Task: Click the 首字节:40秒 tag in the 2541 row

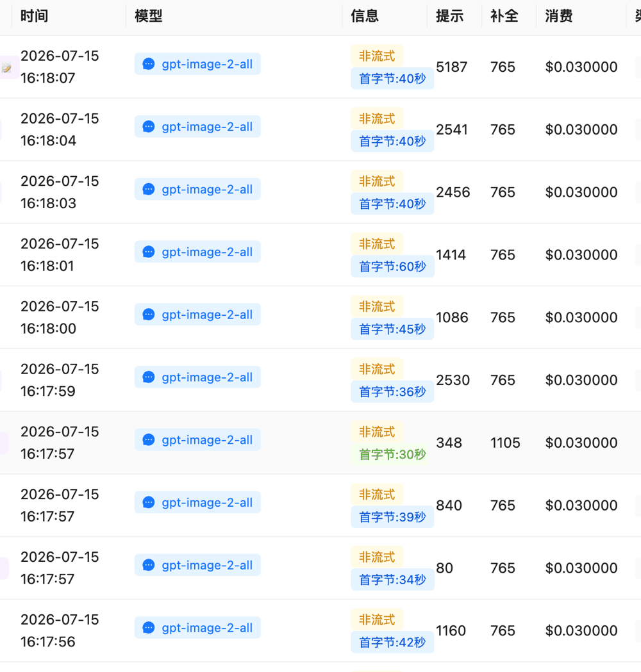Action: pyautogui.click(x=392, y=141)
